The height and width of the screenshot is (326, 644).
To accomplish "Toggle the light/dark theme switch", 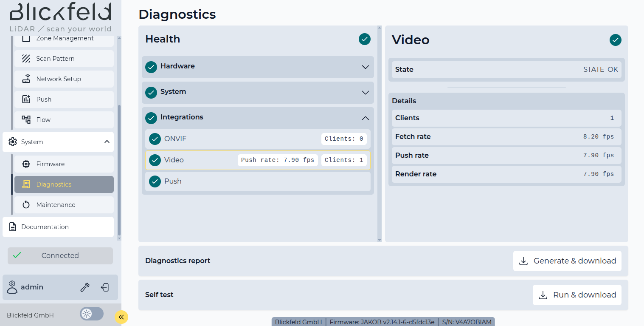I will point(91,314).
